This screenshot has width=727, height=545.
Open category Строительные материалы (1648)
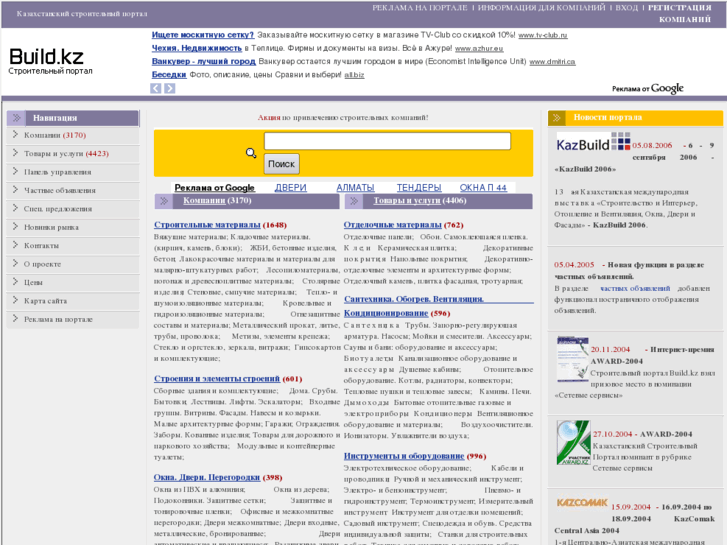click(220, 225)
